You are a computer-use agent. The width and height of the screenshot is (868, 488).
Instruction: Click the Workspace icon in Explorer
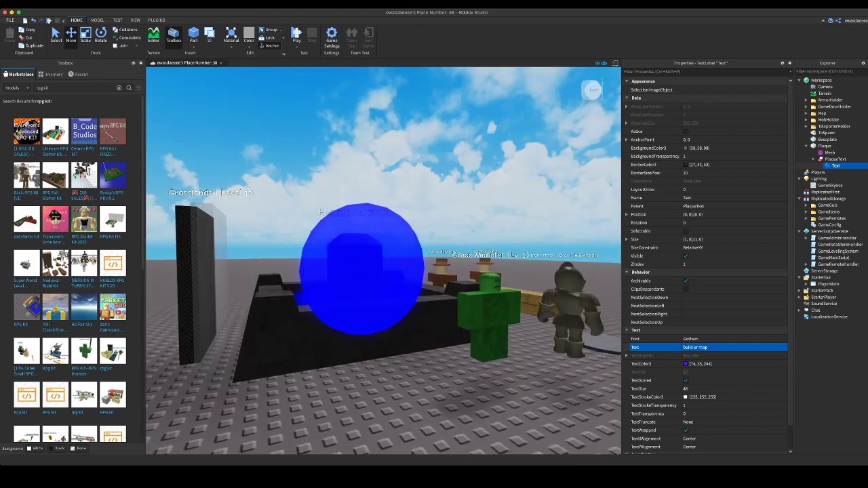point(806,80)
